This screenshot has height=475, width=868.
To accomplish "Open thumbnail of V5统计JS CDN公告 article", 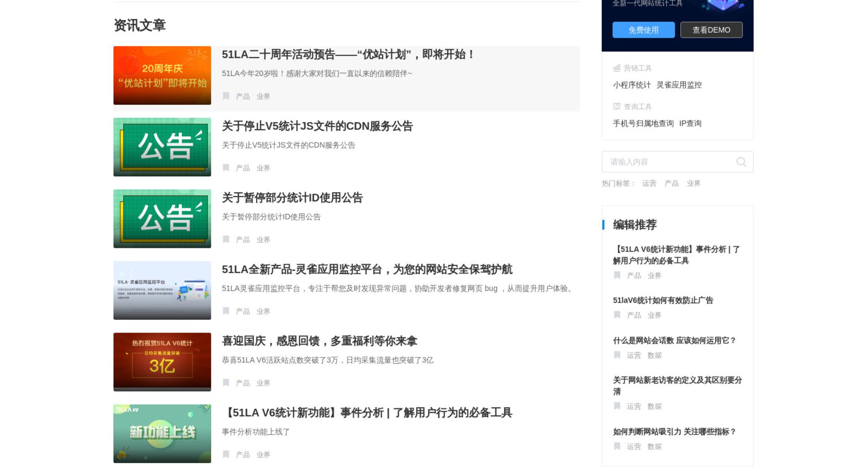I will tap(162, 147).
